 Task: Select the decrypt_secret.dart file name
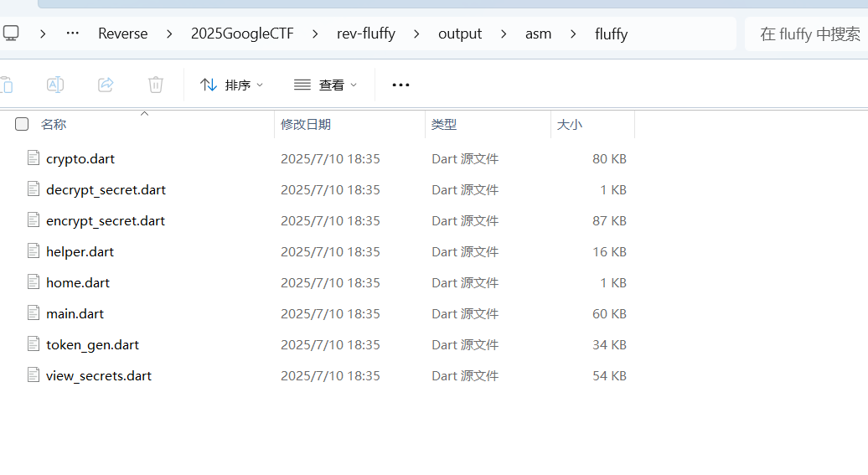tap(106, 190)
